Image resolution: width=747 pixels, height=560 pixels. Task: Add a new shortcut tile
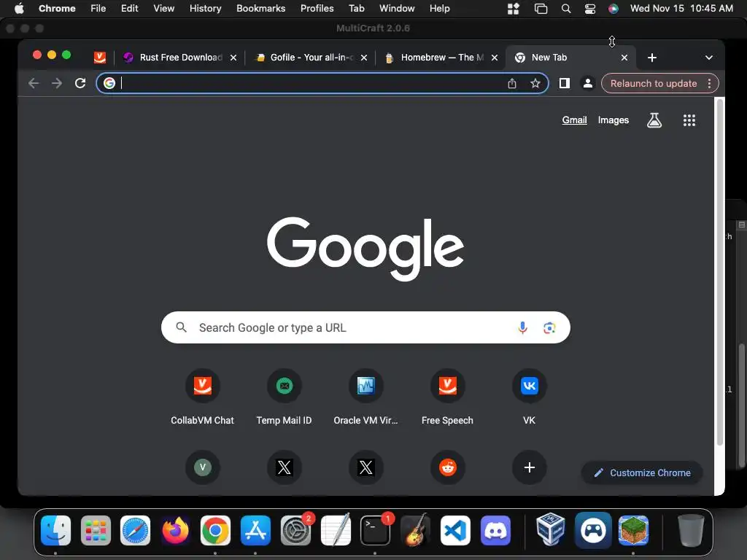point(530,467)
